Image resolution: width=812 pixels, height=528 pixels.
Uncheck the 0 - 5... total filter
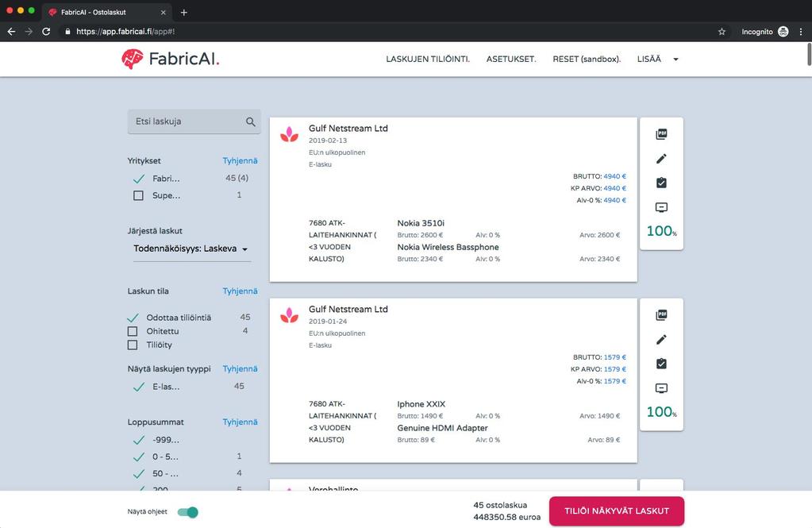[x=139, y=457]
